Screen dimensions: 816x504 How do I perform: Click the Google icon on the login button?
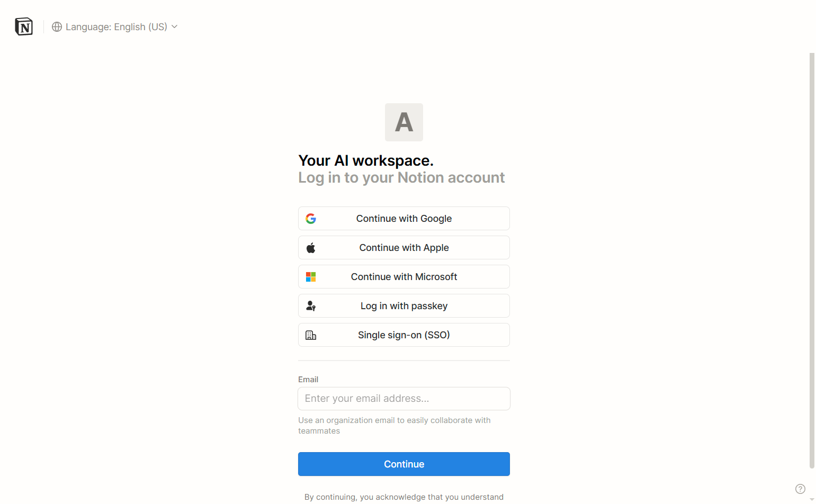311,218
